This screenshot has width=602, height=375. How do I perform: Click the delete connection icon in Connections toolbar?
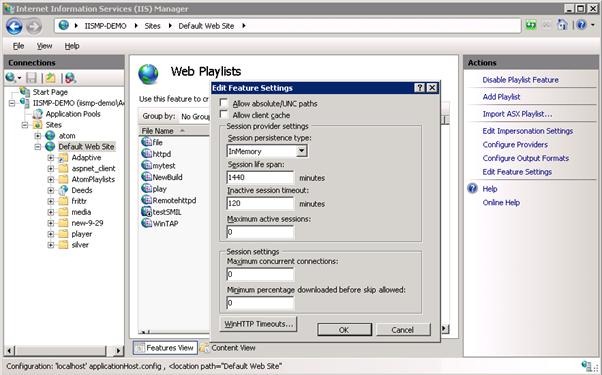[70, 78]
